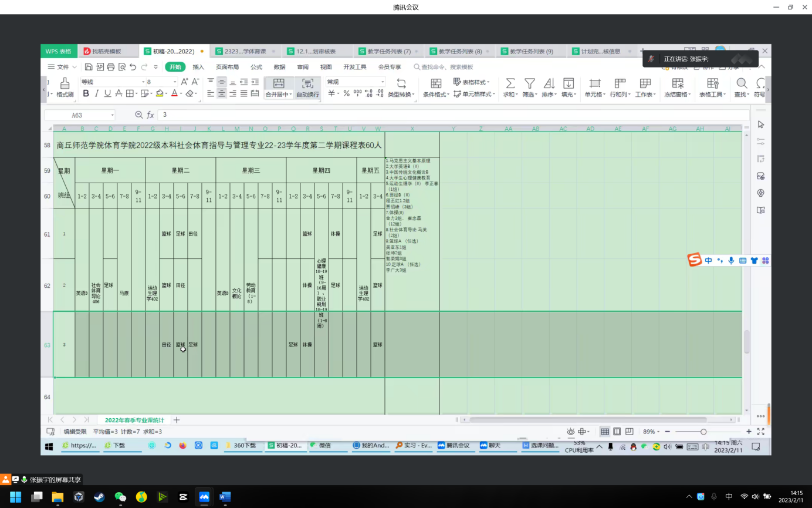This screenshot has width=812, height=508.
Task: Click the AutoSum (求和) sigma icon
Action: point(510,83)
